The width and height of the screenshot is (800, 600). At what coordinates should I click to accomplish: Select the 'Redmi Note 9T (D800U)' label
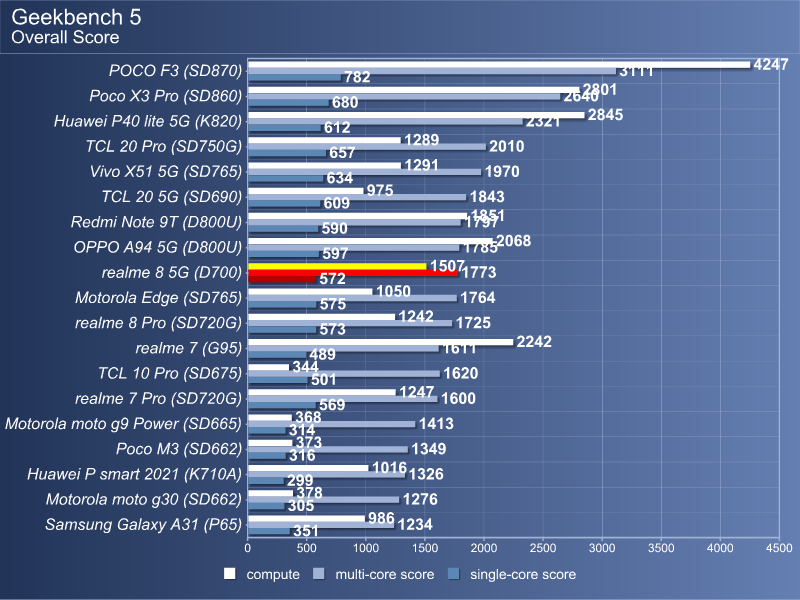tap(157, 222)
